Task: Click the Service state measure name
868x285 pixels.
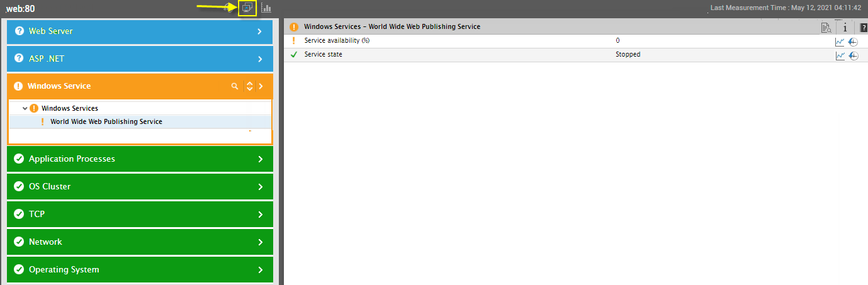Action: click(324, 55)
